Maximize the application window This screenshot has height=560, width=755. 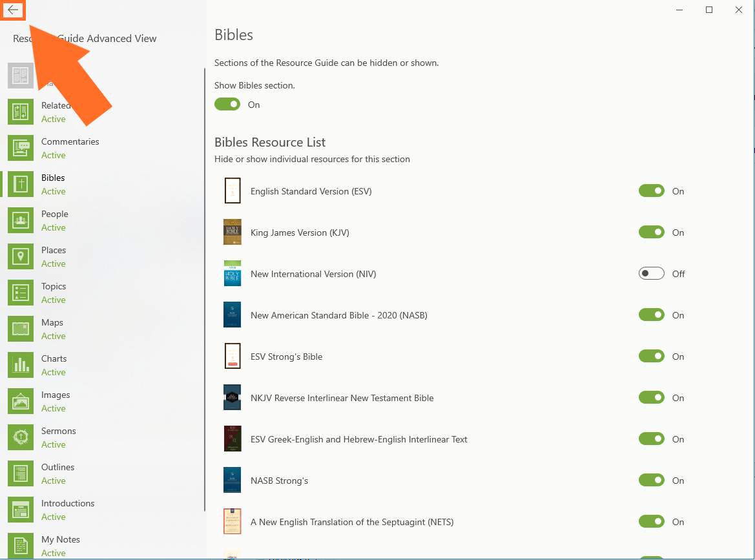pyautogui.click(x=709, y=10)
